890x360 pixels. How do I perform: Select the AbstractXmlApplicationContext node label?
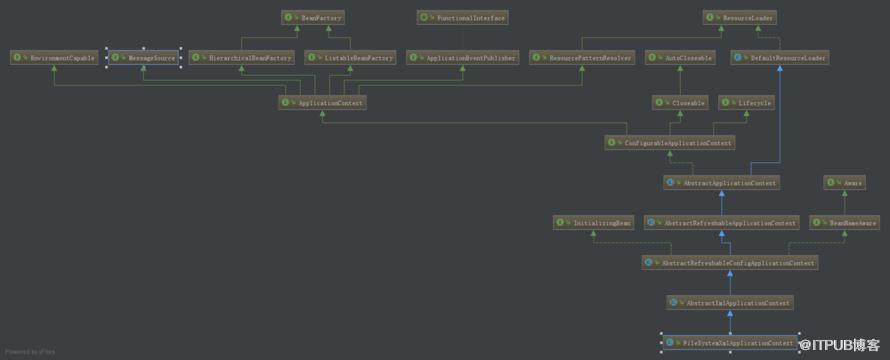point(738,303)
